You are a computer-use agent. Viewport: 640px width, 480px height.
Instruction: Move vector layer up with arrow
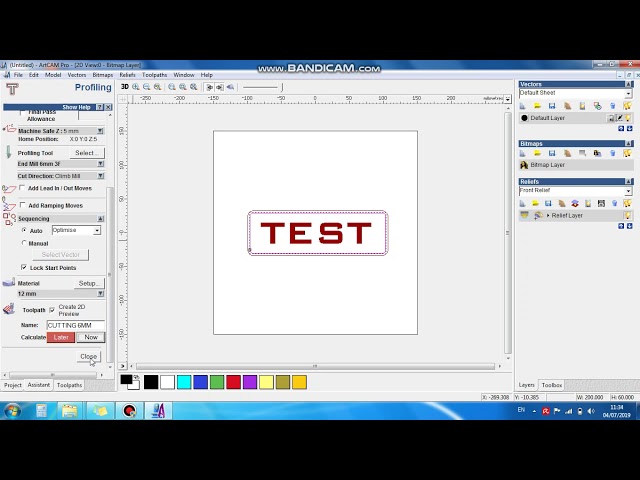tap(621, 129)
